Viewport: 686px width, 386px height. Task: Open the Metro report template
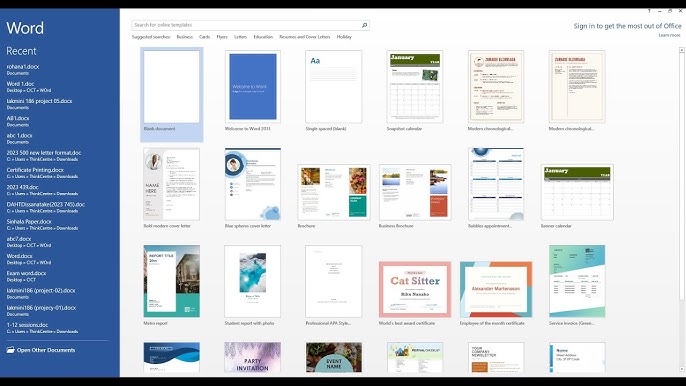point(172,285)
